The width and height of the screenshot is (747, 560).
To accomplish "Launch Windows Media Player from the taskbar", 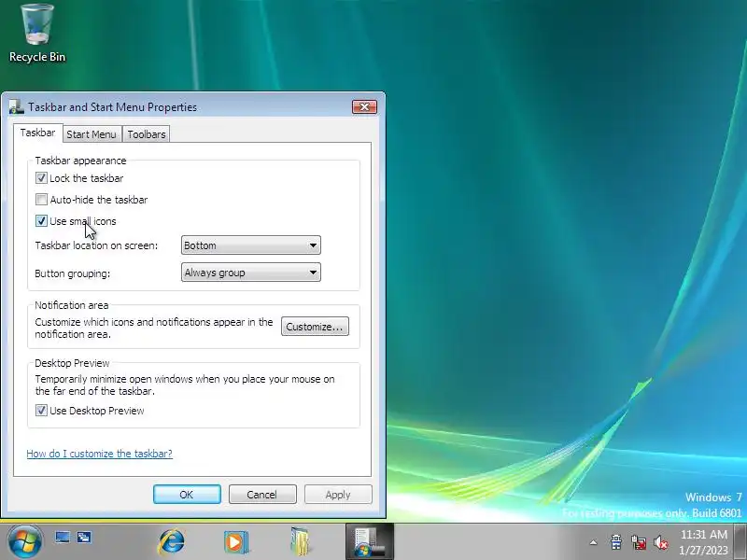I will pyautogui.click(x=236, y=542).
